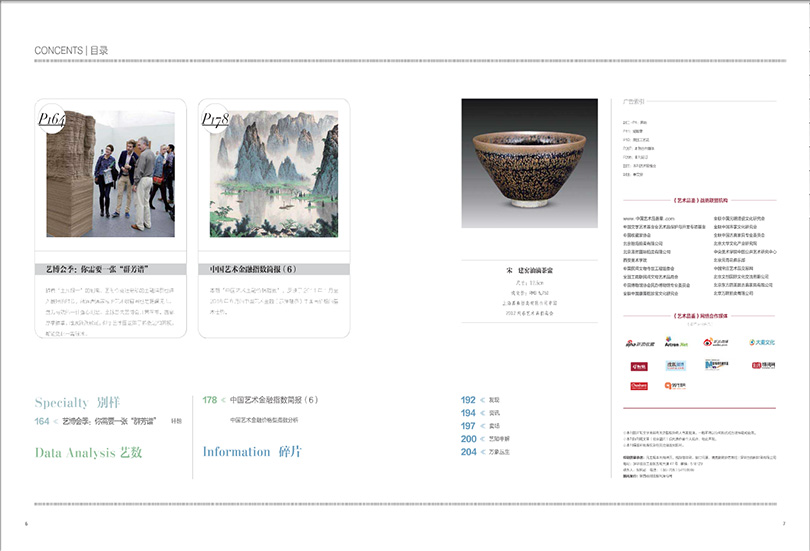Click the P178 page badge

[x=215, y=119]
